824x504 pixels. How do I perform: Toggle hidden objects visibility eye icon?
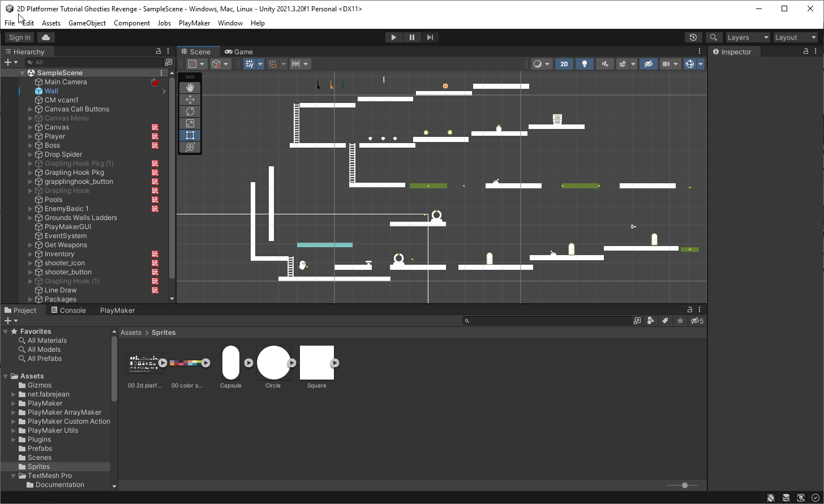649,64
